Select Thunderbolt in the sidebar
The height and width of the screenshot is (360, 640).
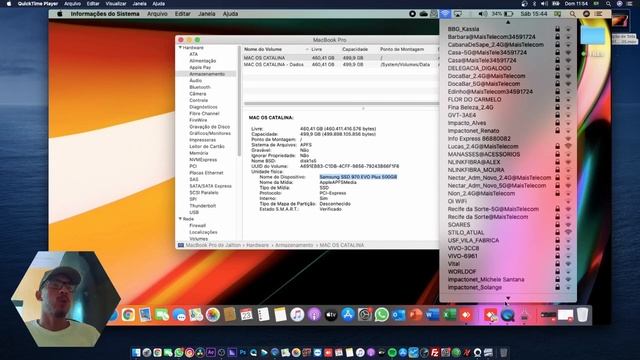click(202, 206)
